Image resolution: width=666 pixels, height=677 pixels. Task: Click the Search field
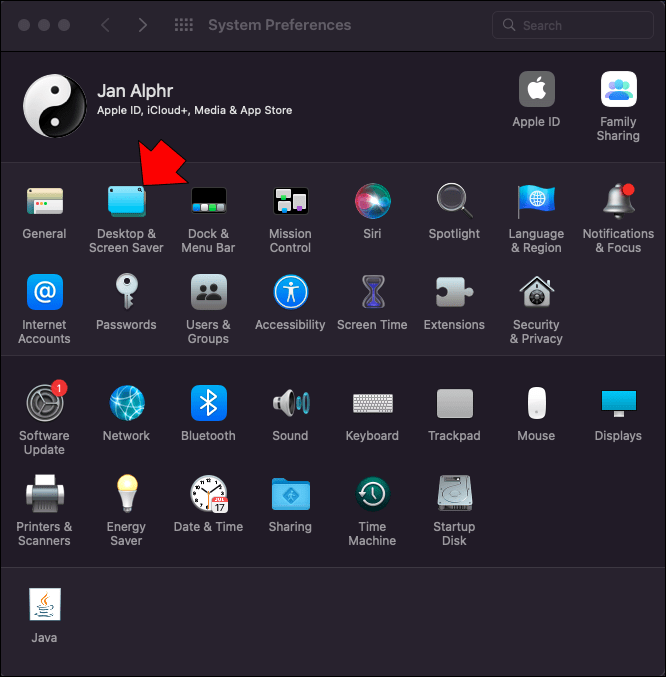(573, 25)
